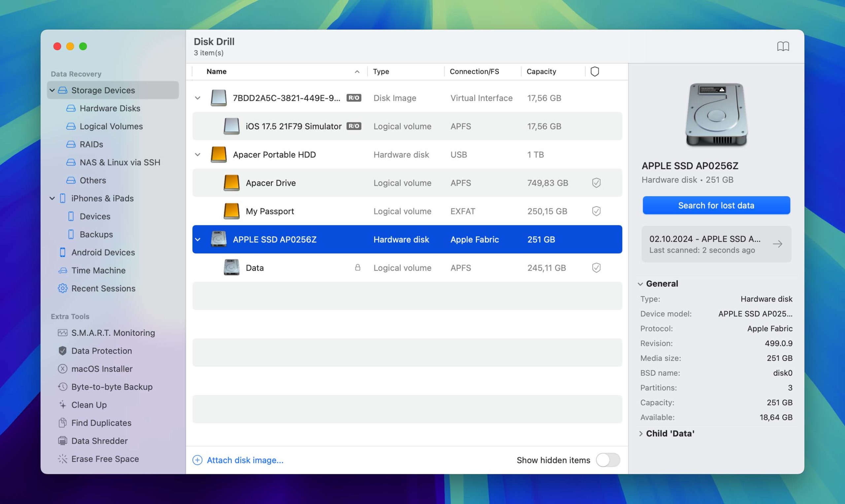Click the EXFAT file system cell
845x504 pixels.
(x=463, y=211)
